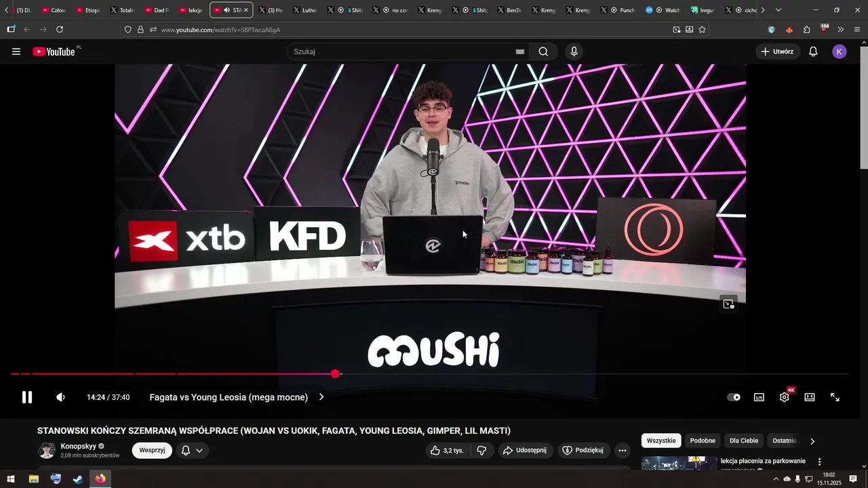Open the padlock site security info
The width and height of the screenshot is (868, 488).
click(x=140, y=30)
